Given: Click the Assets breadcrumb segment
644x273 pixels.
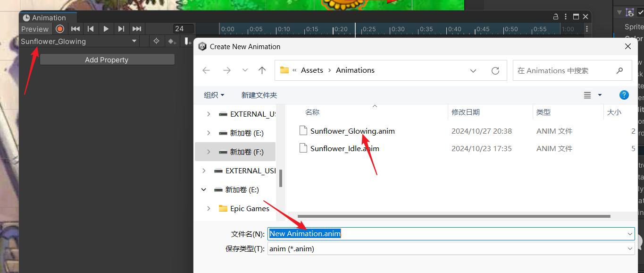Looking at the screenshot, I should [x=312, y=70].
